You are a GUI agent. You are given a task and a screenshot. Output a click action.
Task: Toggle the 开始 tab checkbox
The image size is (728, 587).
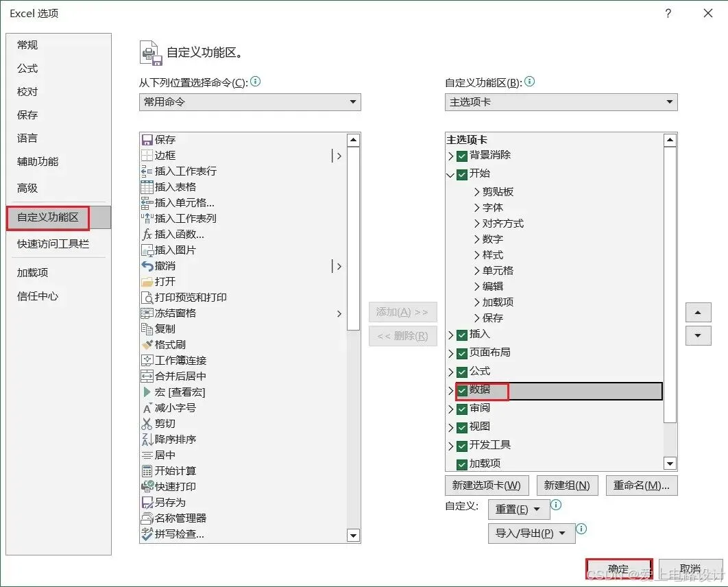[462, 175]
